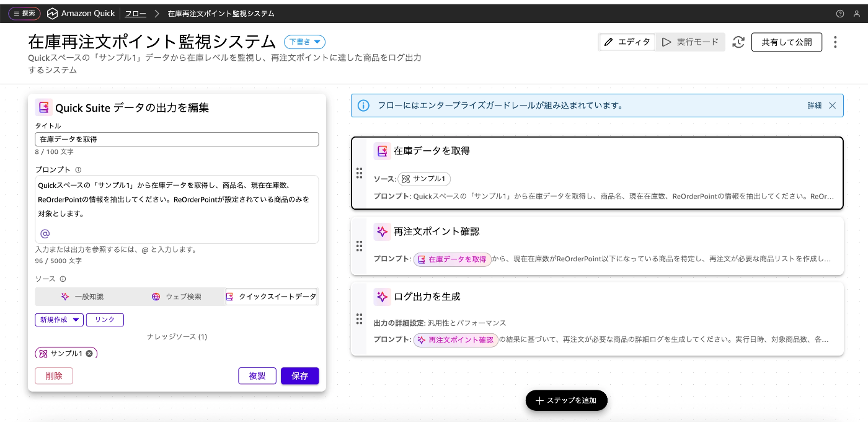Screen dimensions: 868x422
Task: Click the タイトル input field
Action: 177,139
